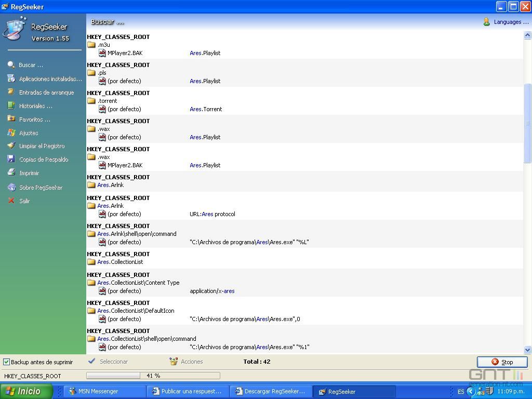
Task: Click Total : 42 status text
Action: click(x=257, y=362)
